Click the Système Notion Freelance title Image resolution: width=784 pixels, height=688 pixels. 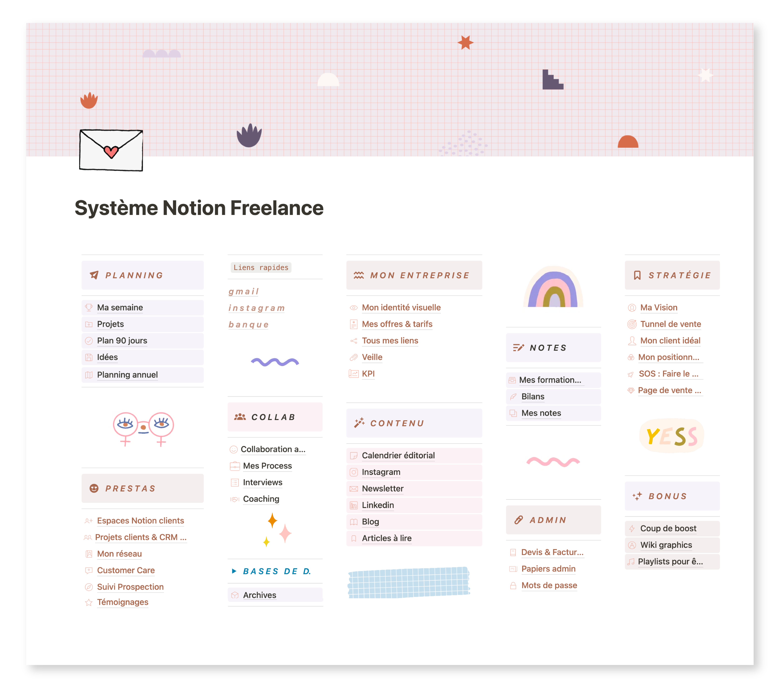click(x=199, y=208)
